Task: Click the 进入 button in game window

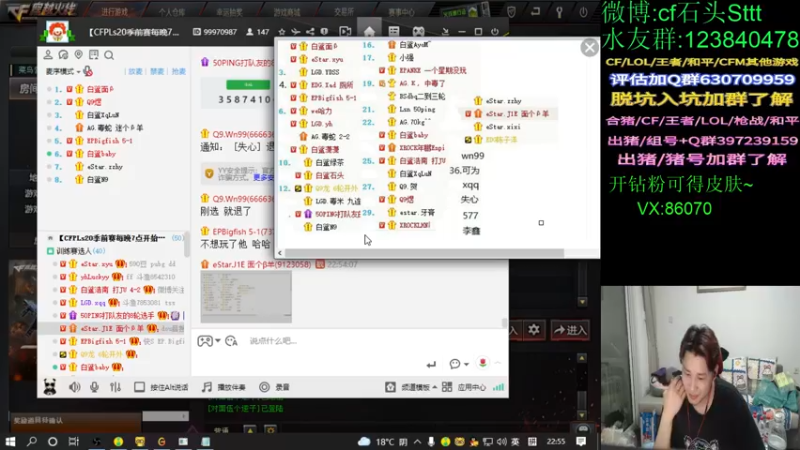Action: click(x=570, y=330)
